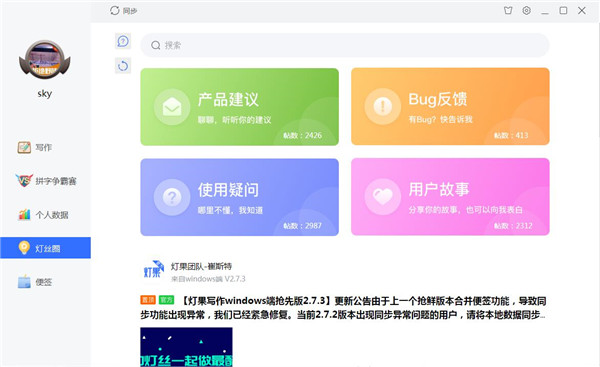Open the 个人数据 sidebar menu item
The height and width of the screenshot is (367, 600).
(46, 215)
